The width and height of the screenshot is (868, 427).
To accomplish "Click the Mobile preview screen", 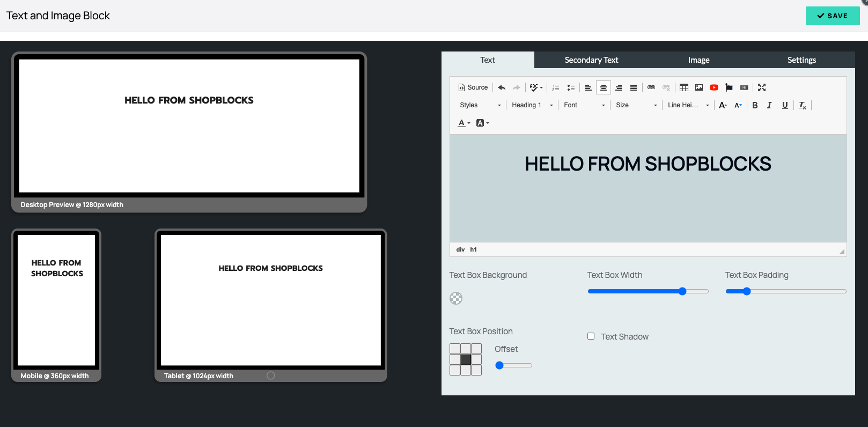I will tap(56, 300).
